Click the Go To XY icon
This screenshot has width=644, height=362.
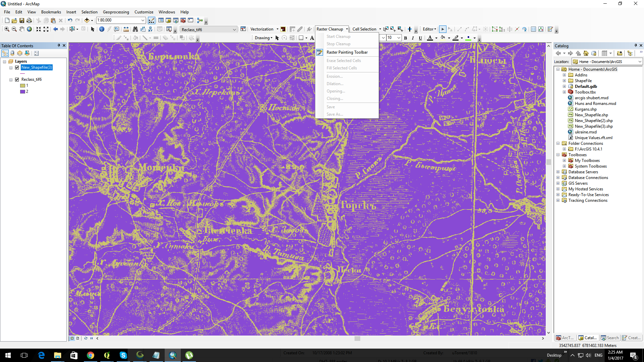tap(150, 29)
